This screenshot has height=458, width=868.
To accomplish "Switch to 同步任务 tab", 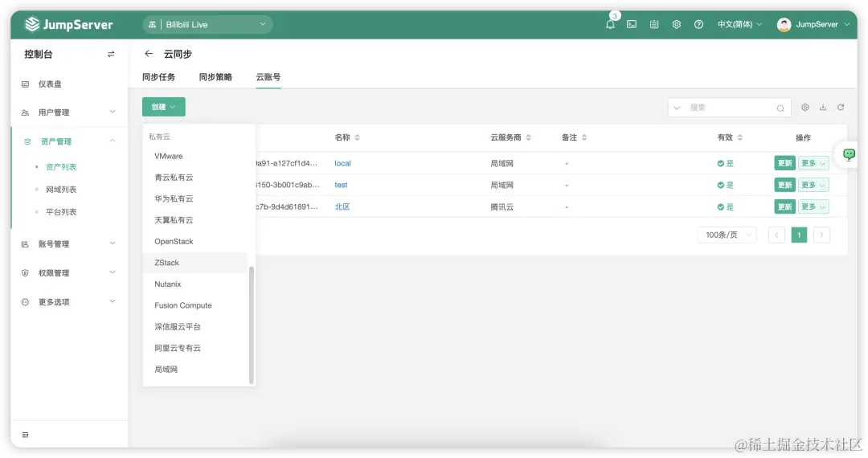I will [159, 77].
